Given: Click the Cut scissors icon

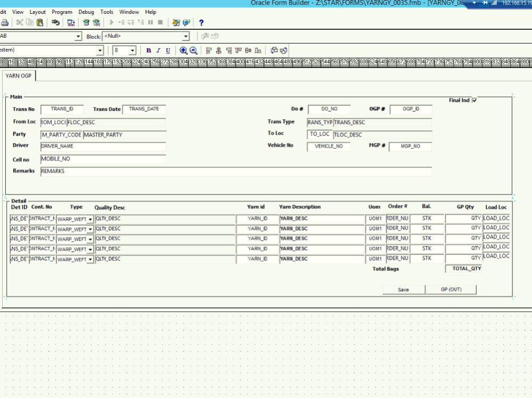Looking at the screenshot, I should 20,23.
